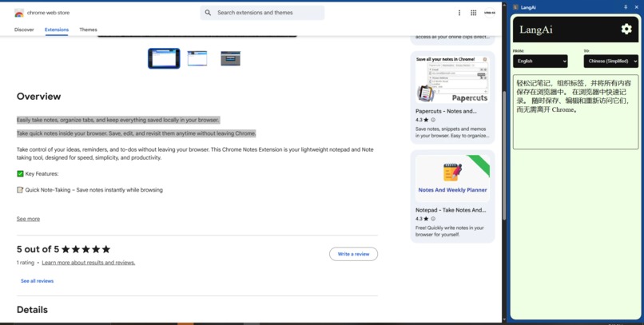Select the third screenshot thumbnail
This screenshot has height=325, width=644.
click(x=230, y=58)
